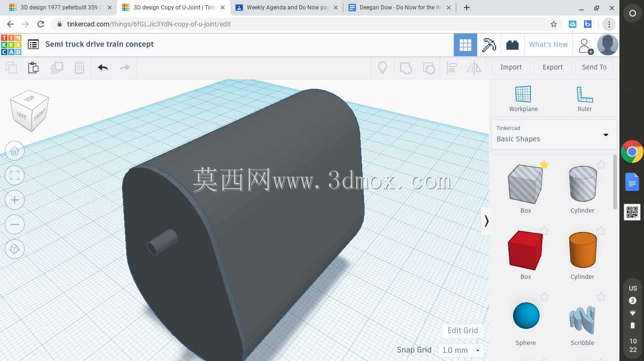Screen dimensions: 644x361
Task: Select the orange Cylinder shape
Action: pyautogui.click(x=583, y=251)
